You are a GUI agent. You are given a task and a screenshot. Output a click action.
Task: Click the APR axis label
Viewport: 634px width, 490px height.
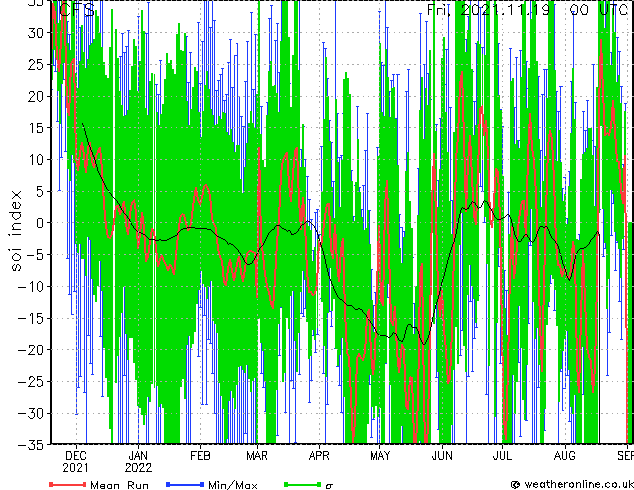pyautogui.click(x=319, y=456)
